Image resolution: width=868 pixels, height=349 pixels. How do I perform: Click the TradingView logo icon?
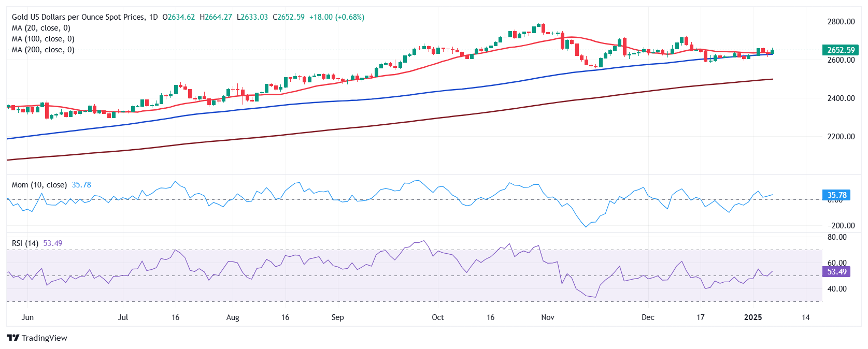[13, 338]
